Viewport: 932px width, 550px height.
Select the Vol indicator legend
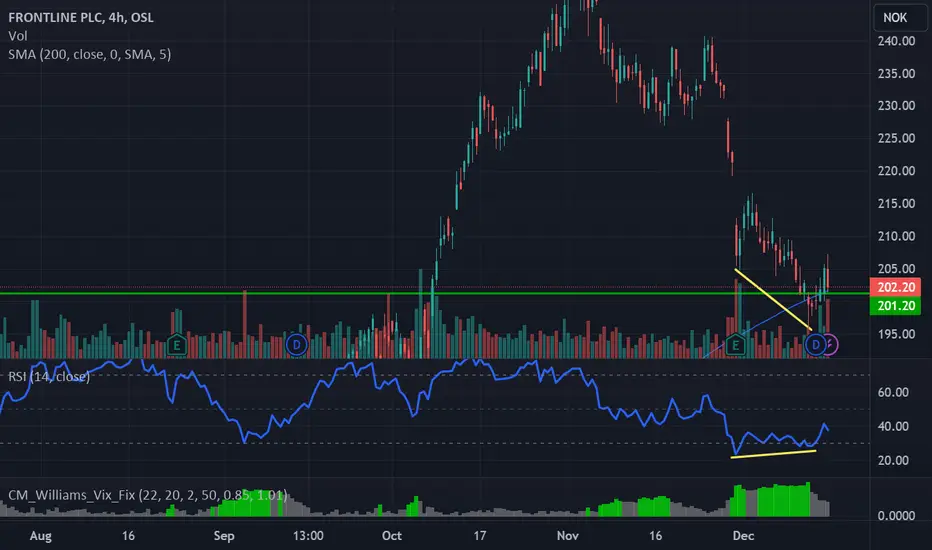pos(18,36)
